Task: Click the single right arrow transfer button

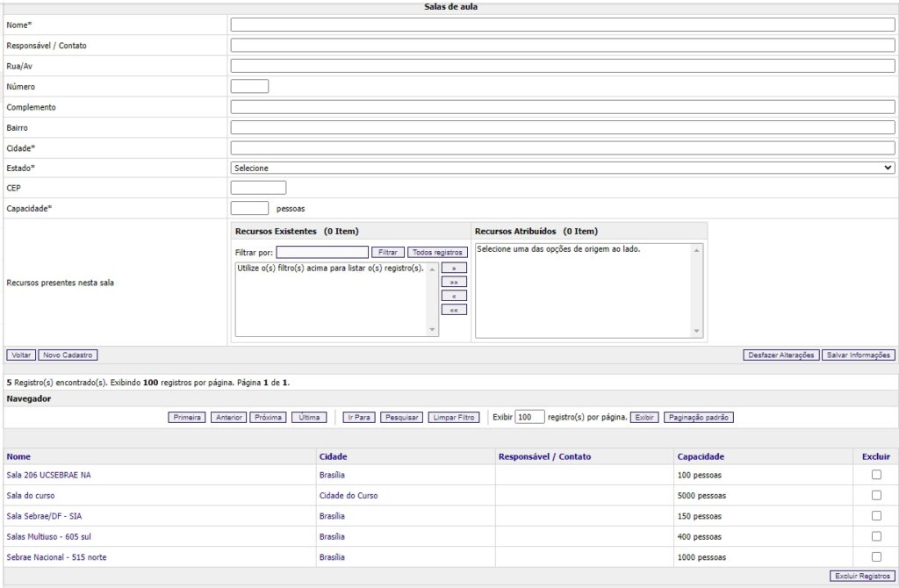Action: 454,268
